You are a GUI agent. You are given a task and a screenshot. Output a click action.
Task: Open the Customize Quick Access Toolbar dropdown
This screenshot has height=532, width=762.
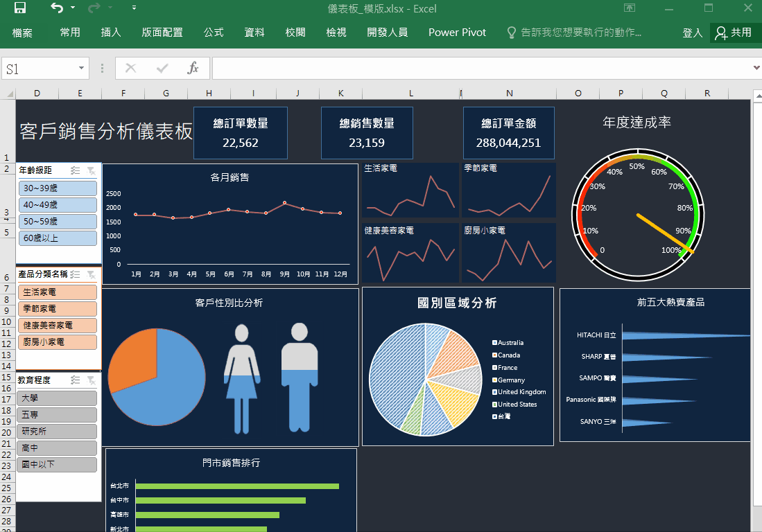pos(134,8)
